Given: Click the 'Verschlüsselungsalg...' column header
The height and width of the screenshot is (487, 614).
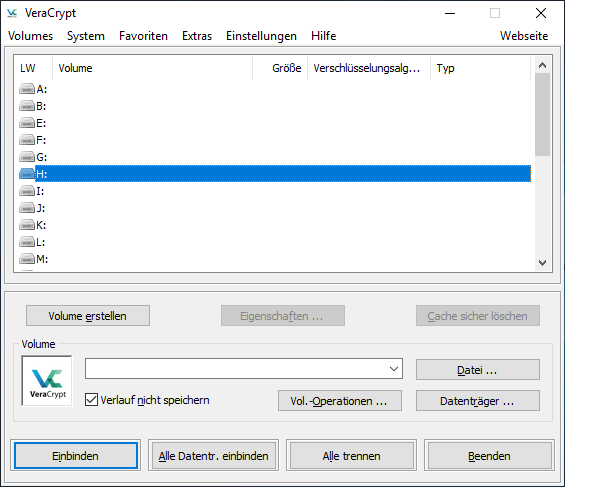Looking at the screenshot, I should (x=369, y=68).
